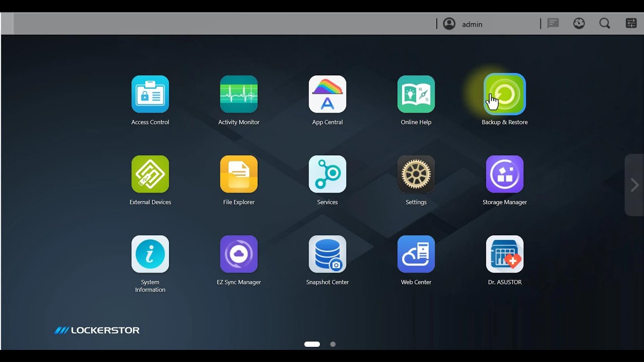This screenshot has width=644, height=362.
Task: Open the notifications message icon
Action: pos(553,24)
